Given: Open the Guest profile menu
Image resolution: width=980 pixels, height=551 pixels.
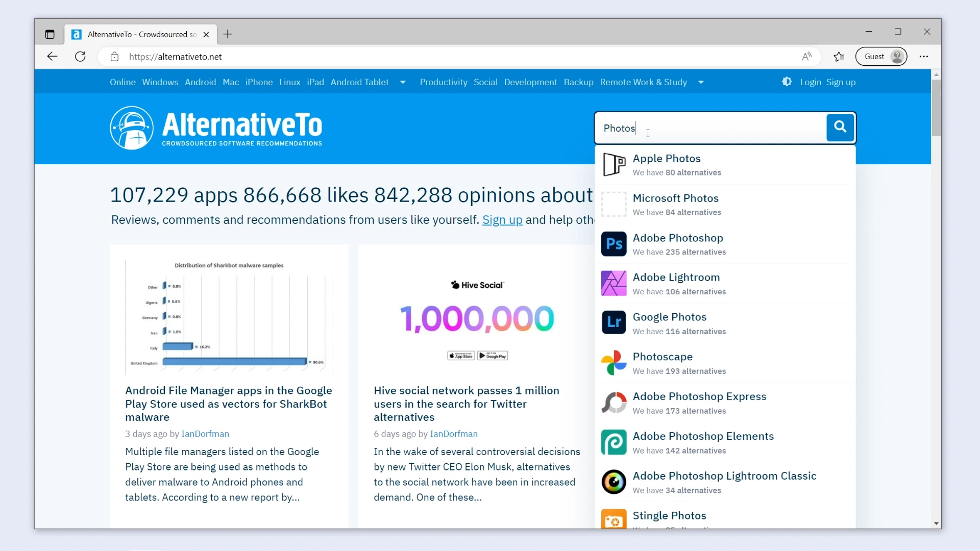Looking at the screenshot, I should 881,57.
